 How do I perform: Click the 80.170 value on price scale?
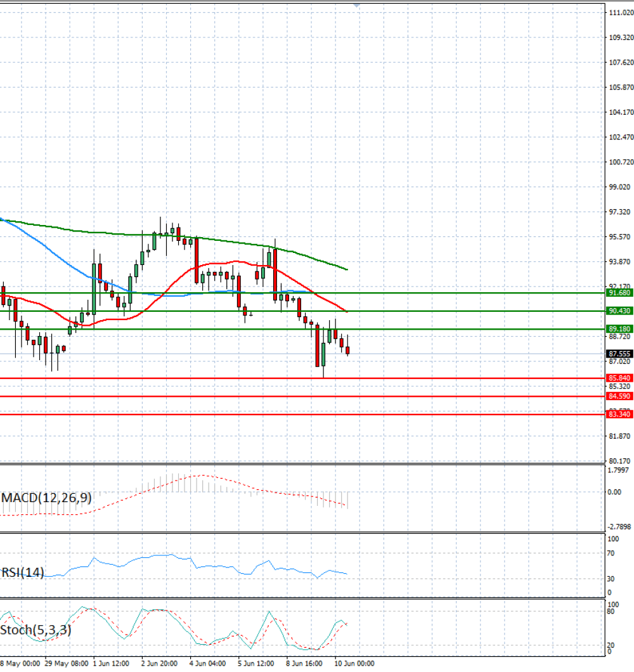pos(620,461)
